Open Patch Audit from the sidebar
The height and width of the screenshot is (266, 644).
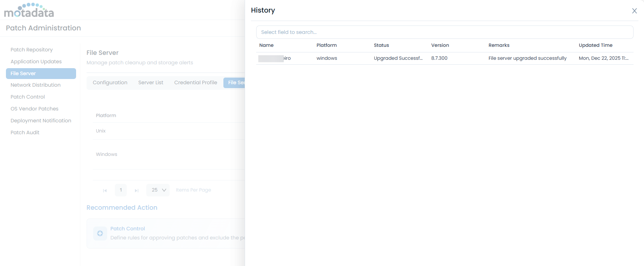tap(25, 132)
